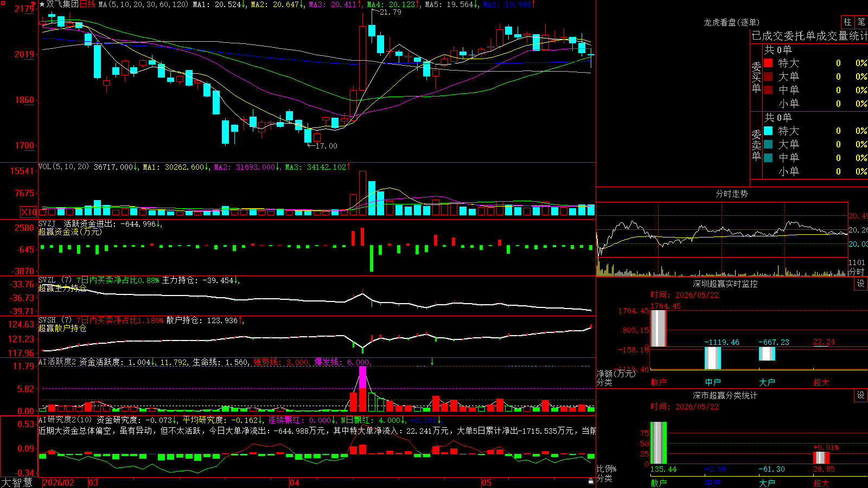Click the red question mark icon
Screen dimensions: 868x488
[x=33, y=4]
